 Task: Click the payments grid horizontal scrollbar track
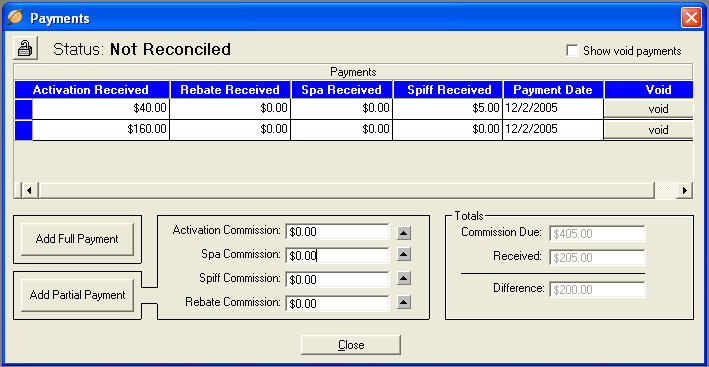(347, 190)
